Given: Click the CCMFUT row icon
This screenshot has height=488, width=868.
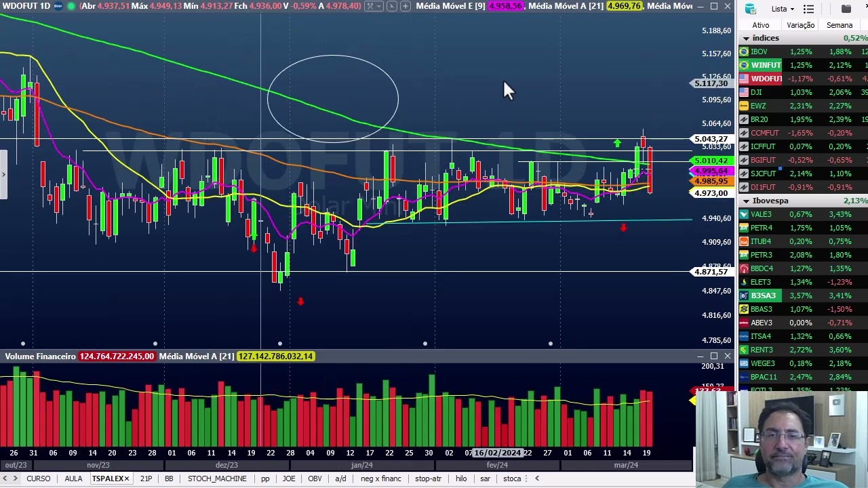Looking at the screenshot, I should coord(744,133).
